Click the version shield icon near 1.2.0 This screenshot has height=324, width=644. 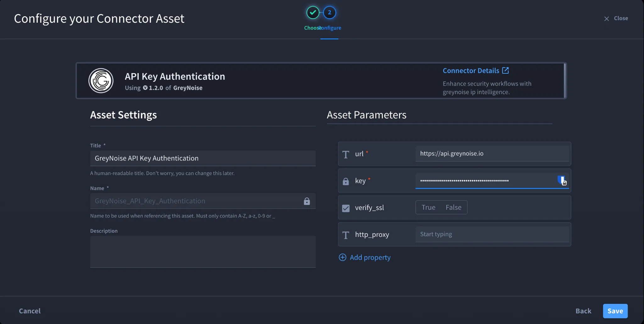[145, 88]
